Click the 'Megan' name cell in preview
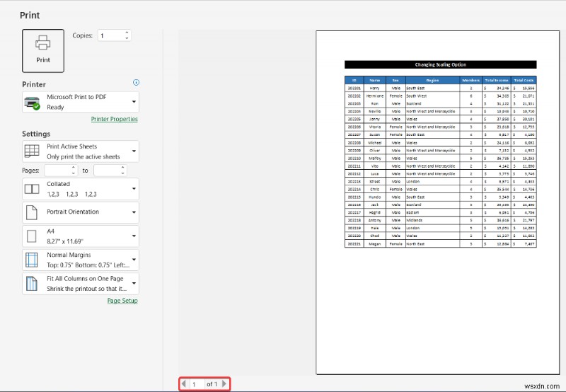The image size is (566, 392). 375,244
